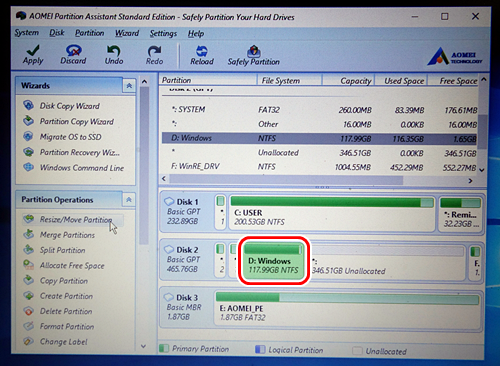Open the System menu
The height and width of the screenshot is (366, 500).
[x=26, y=33]
